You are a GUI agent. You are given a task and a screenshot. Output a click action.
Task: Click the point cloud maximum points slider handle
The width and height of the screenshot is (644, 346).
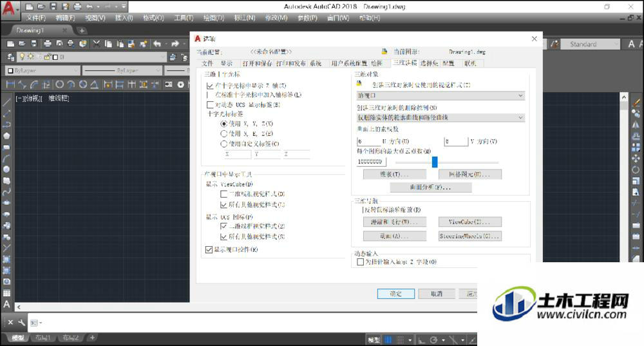(435, 162)
